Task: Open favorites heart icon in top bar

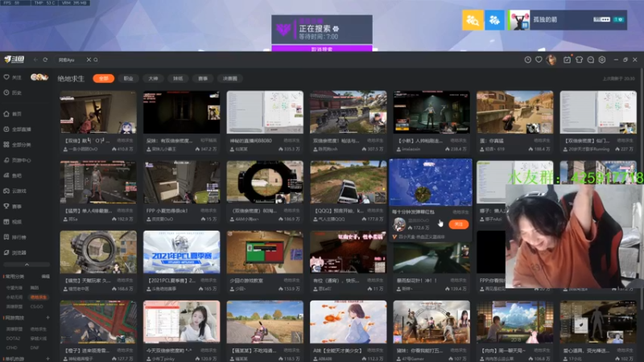Action: (x=539, y=60)
